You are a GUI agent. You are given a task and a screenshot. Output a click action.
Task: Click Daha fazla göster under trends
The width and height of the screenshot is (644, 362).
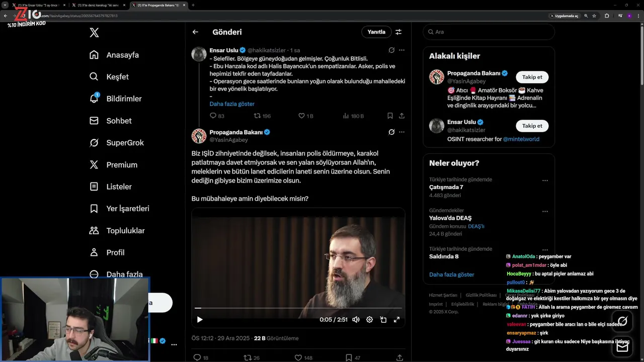pos(451,275)
